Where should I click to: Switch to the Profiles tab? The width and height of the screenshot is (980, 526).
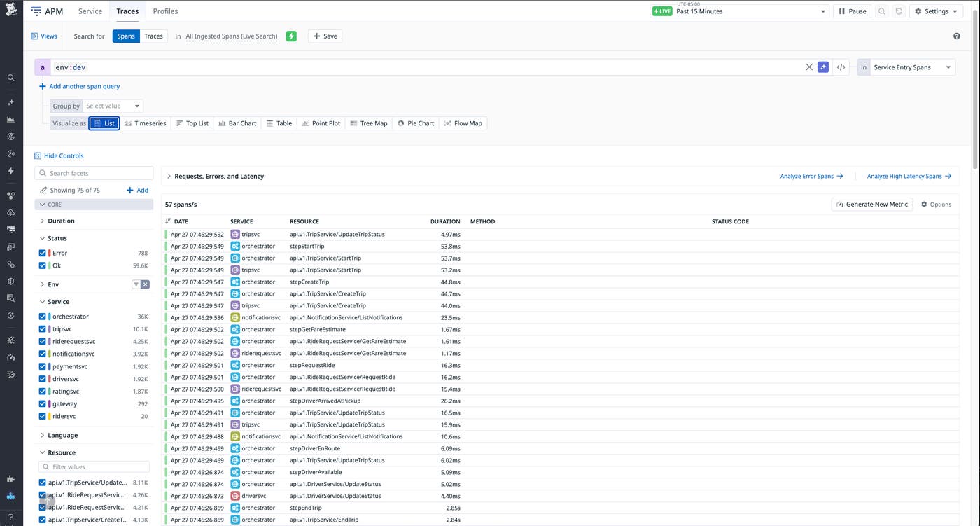(x=165, y=11)
